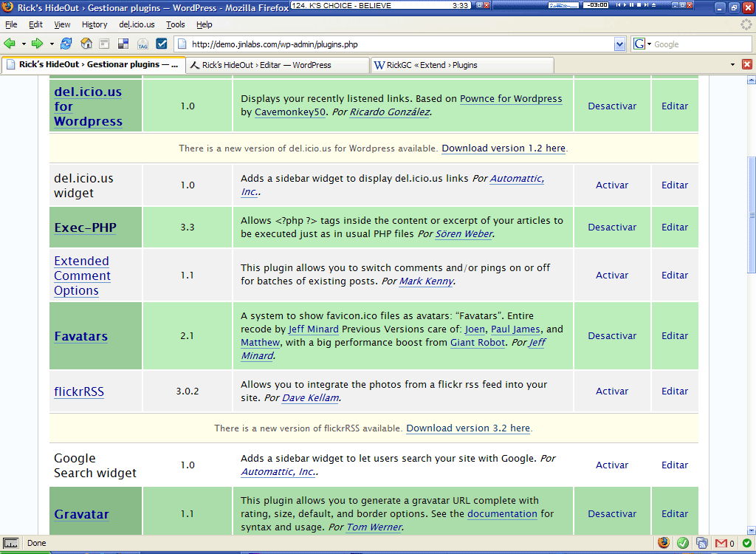The image size is (756, 554).
Task: Open the URL history dropdown arrow
Action: click(620, 44)
